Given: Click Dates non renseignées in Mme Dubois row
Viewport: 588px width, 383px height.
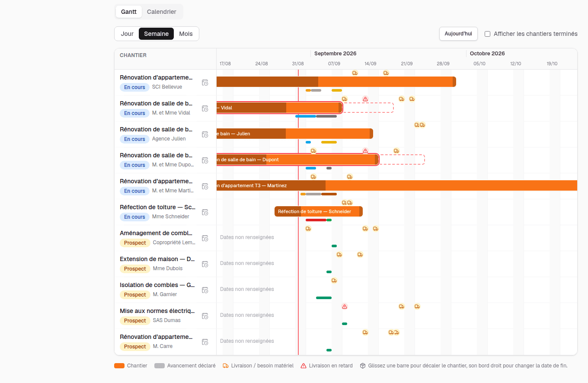Looking at the screenshot, I should point(247,263).
